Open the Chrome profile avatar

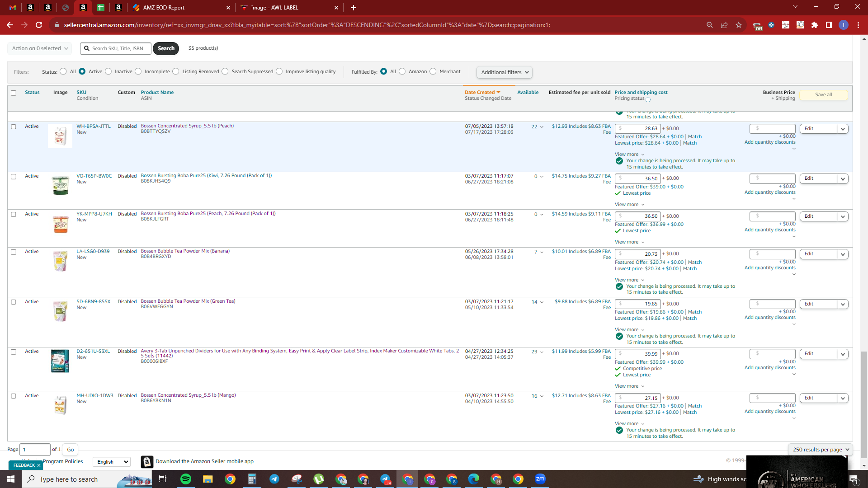point(844,25)
